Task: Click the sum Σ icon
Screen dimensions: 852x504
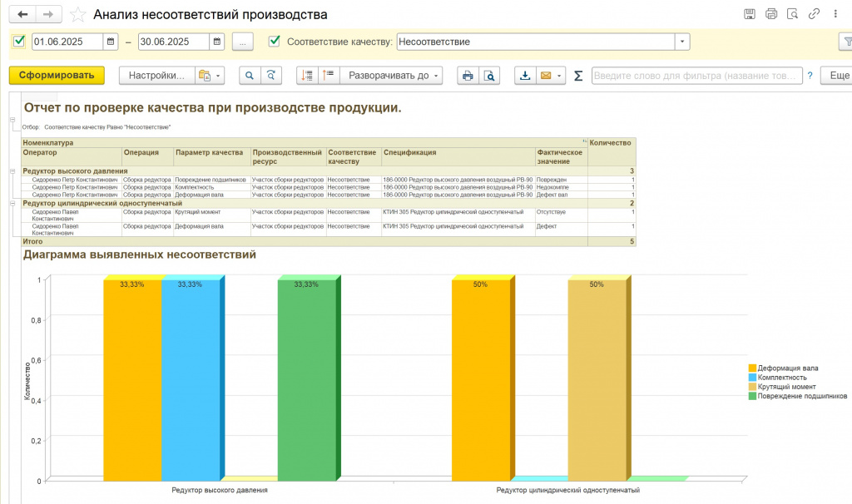Action: pos(578,76)
